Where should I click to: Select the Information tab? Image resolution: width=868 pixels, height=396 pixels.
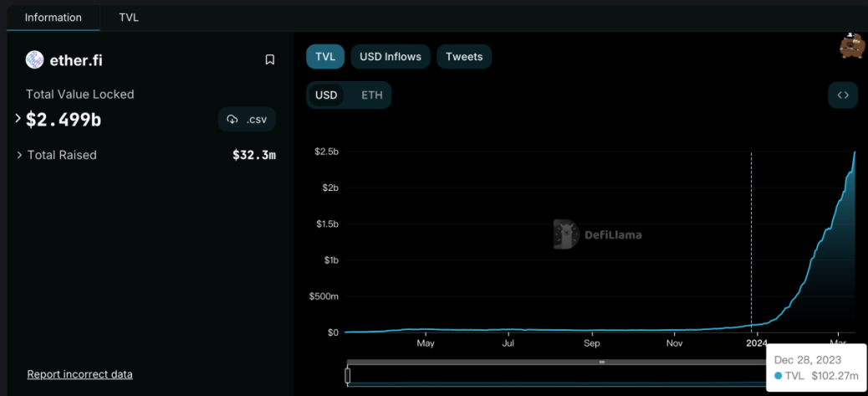click(x=54, y=18)
